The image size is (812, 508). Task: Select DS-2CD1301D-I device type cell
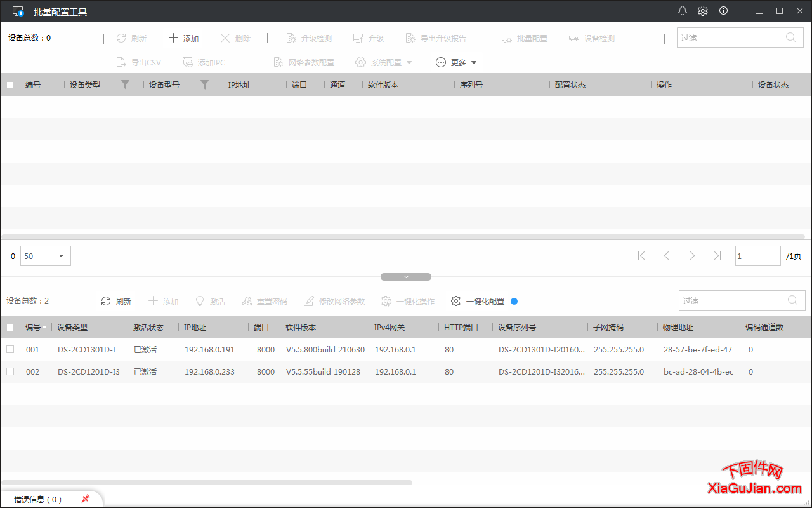pyautogui.click(x=87, y=349)
